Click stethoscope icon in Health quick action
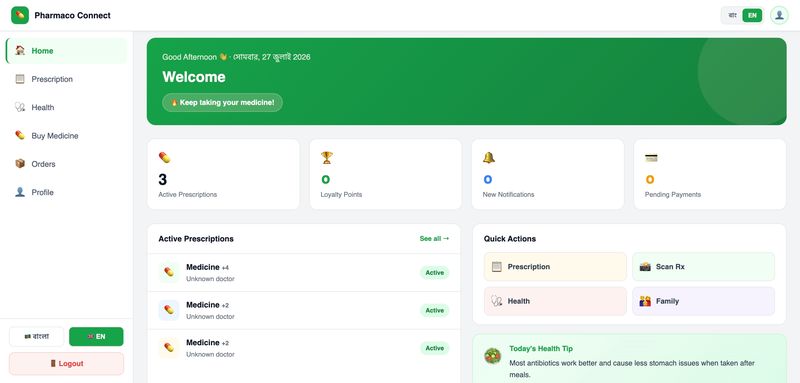 pos(497,301)
